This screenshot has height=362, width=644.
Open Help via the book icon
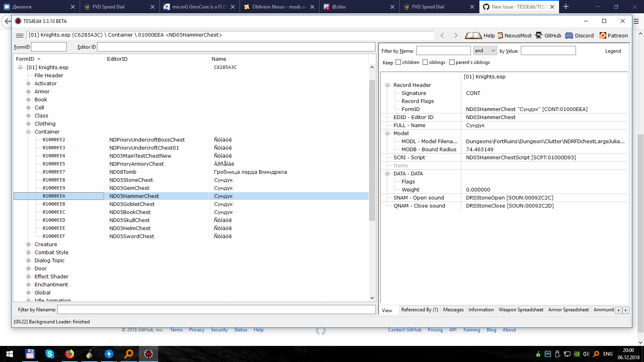point(473,35)
